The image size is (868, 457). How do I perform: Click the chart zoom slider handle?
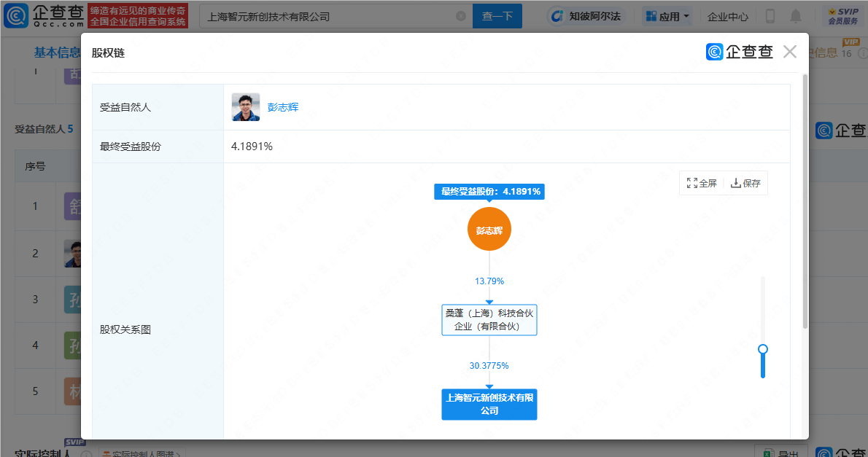click(x=763, y=349)
